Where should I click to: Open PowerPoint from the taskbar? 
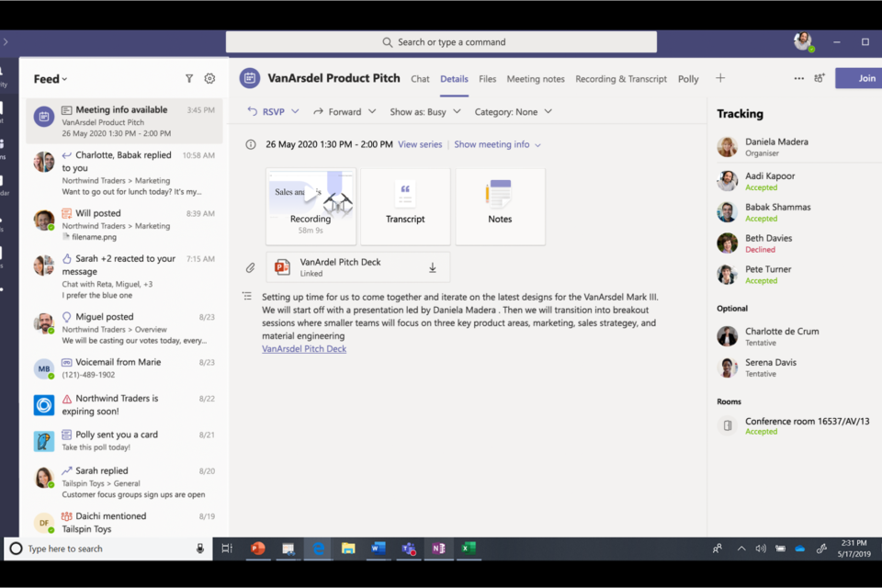(257, 548)
